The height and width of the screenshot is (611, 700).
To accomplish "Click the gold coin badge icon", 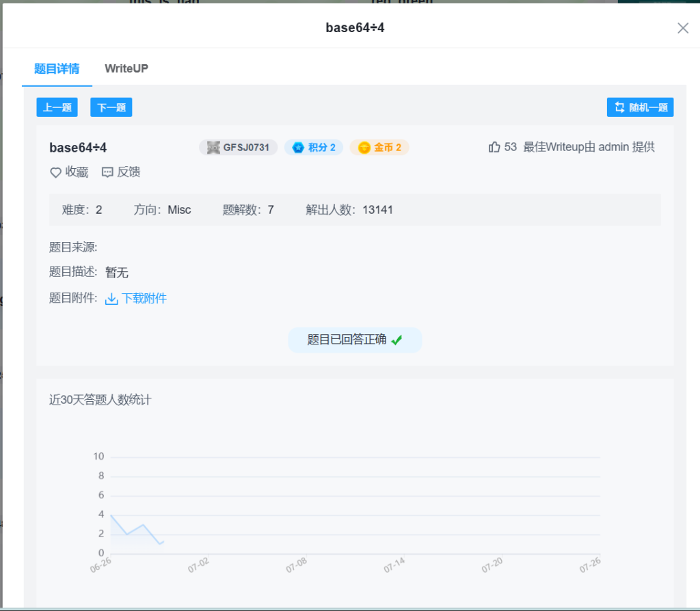I will tap(364, 148).
